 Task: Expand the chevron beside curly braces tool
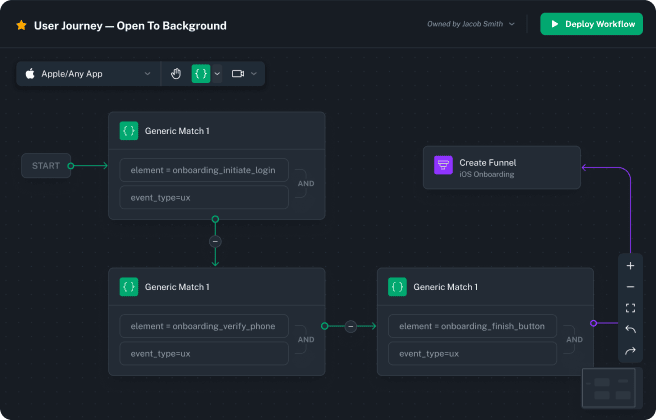(218, 74)
